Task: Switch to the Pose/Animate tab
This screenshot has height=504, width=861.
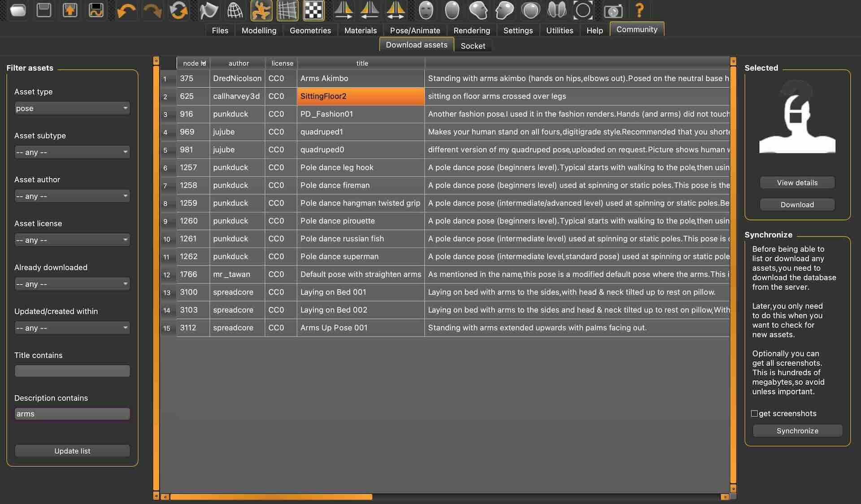Action: point(415,30)
